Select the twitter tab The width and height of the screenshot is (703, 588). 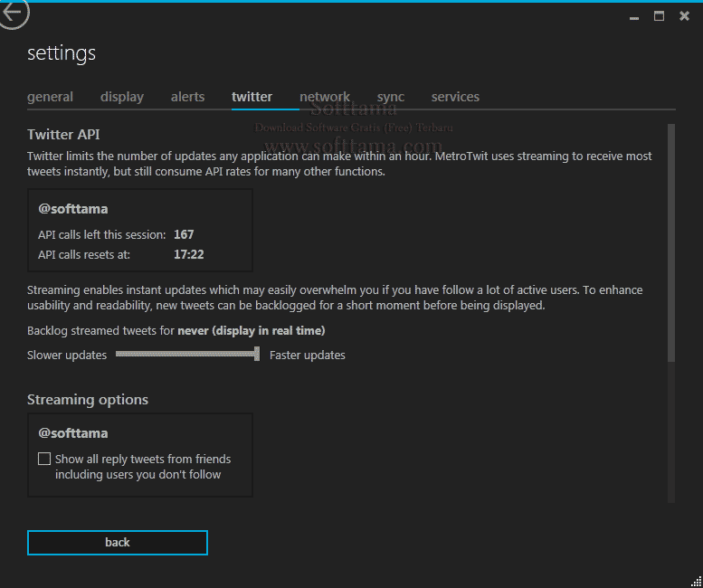(x=252, y=97)
